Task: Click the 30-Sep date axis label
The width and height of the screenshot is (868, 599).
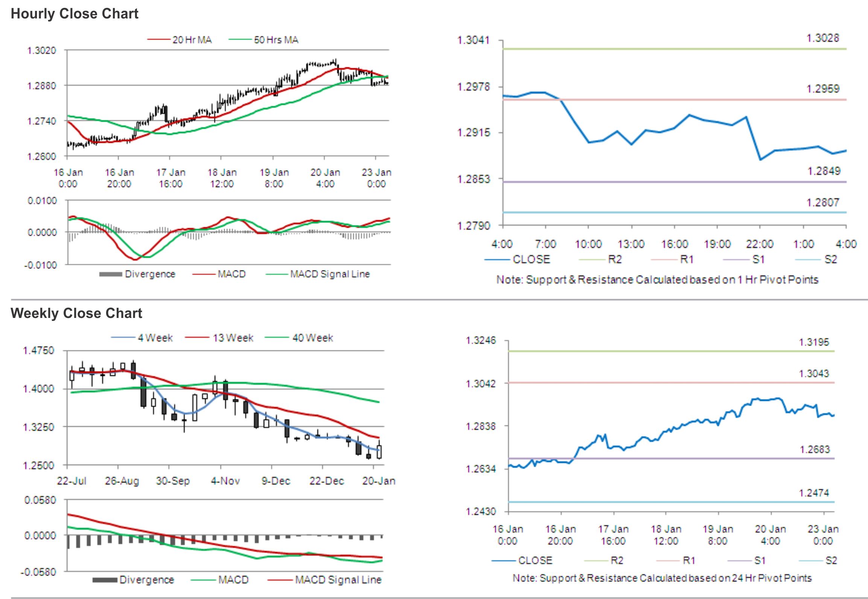Action: [x=173, y=481]
